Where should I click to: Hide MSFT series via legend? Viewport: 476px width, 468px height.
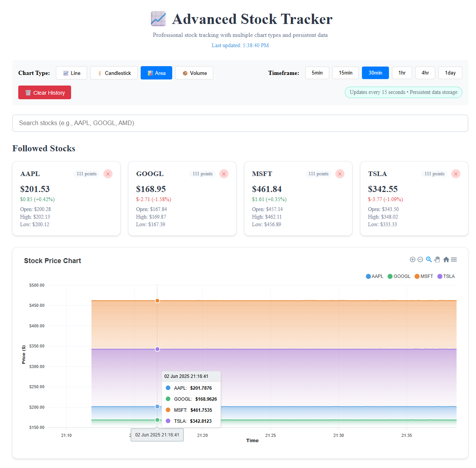tap(424, 276)
